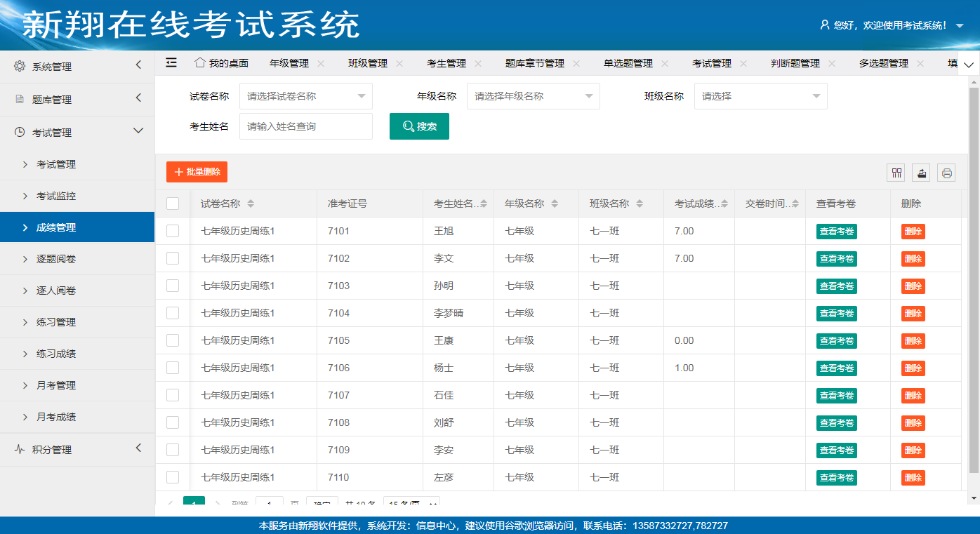Image resolution: width=980 pixels, height=534 pixels.
Task: Click the sort arrows on 试卷名称 column
Action: pos(251,204)
